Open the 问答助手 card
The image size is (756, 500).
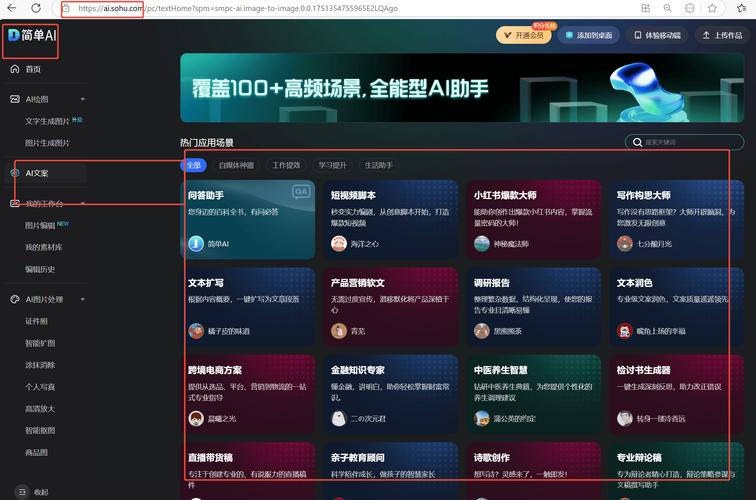click(248, 219)
